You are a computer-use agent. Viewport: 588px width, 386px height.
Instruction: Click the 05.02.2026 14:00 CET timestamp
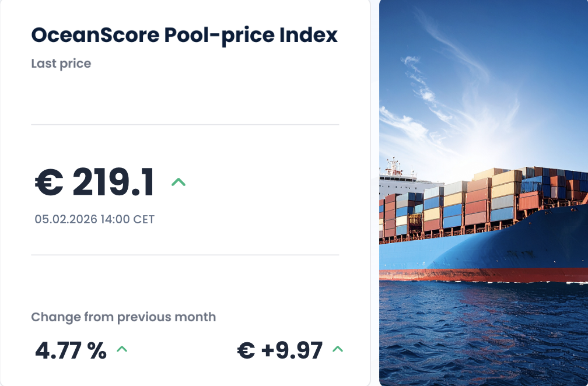(x=94, y=219)
